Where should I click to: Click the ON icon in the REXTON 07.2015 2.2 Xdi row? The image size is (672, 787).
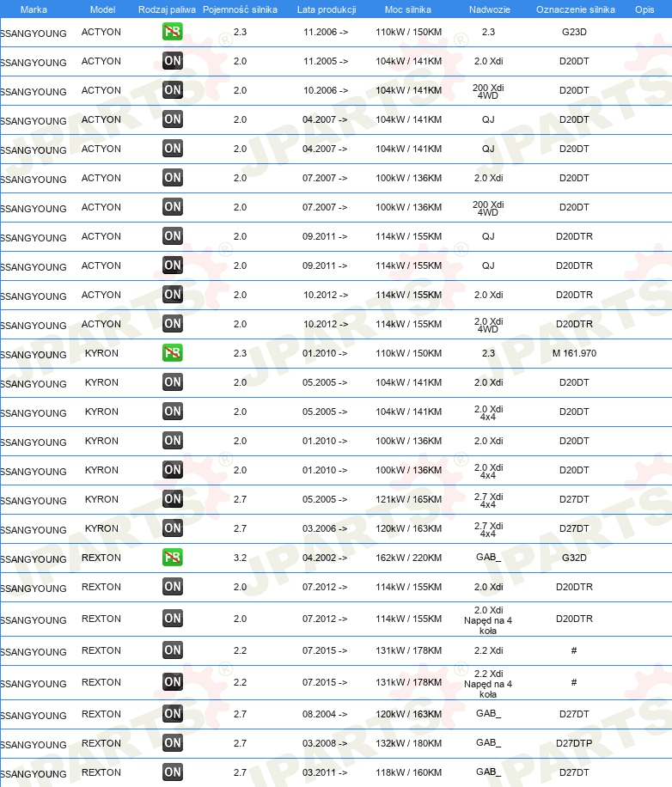172,650
